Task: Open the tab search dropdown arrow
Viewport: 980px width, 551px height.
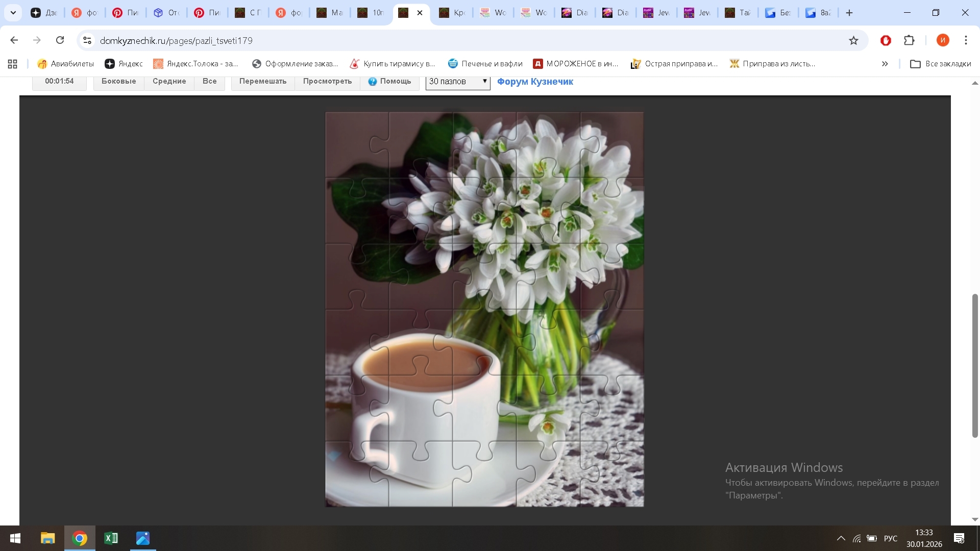Action: coord(13,13)
